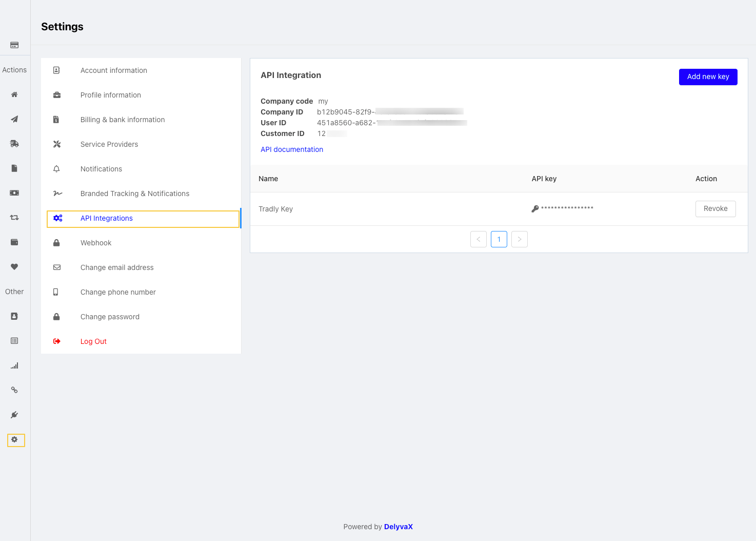Screen dimensions: 756x541
Task: Click the settings gear icon in sidebar
Action: pos(15,440)
